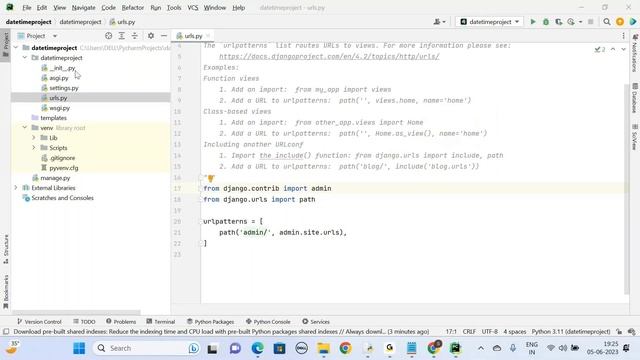Viewport: 640px width, 360px height.
Task: Click 17:1 cursor position indicator
Action: [x=451, y=331]
